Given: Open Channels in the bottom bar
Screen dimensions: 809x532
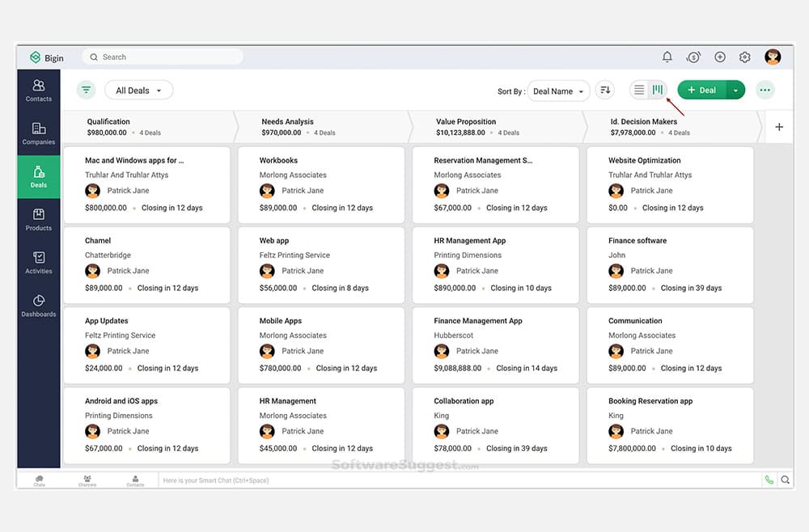Looking at the screenshot, I should pyautogui.click(x=87, y=480).
